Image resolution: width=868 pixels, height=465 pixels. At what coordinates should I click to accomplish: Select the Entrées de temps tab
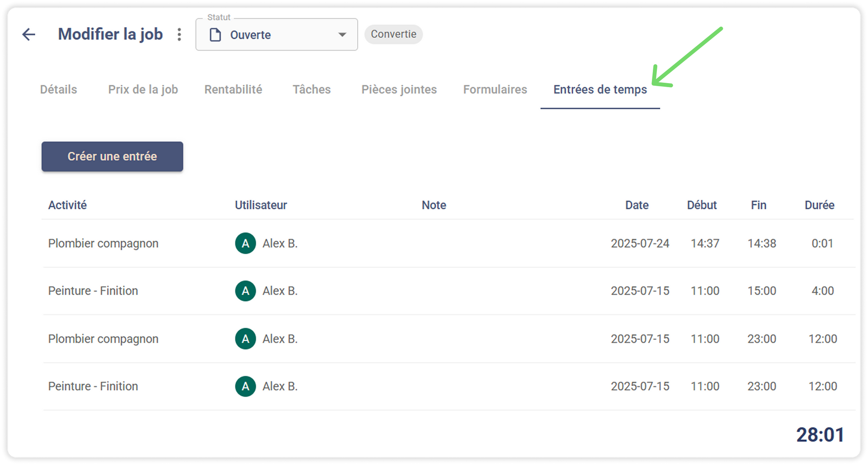(x=600, y=89)
